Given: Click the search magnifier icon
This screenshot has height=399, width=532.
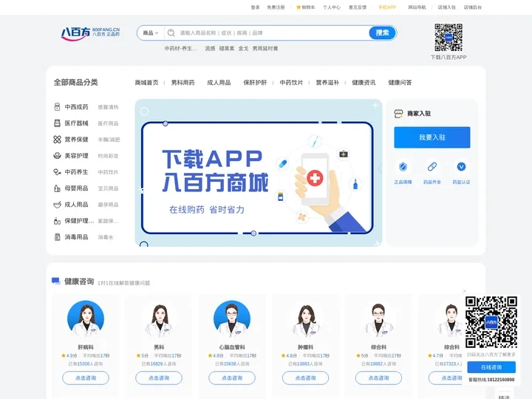Looking at the screenshot, I should tap(171, 33).
